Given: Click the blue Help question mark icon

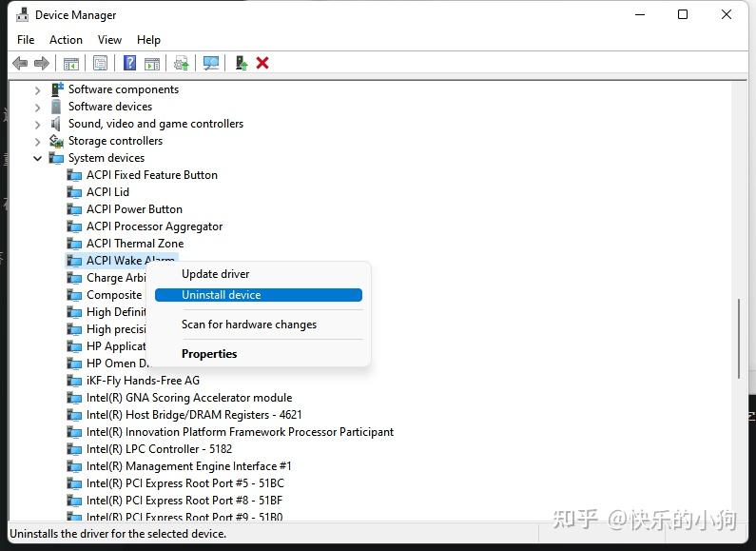Looking at the screenshot, I should [129, 63].
